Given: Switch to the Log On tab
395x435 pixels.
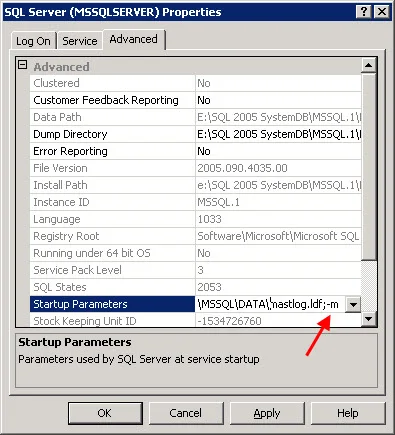Looking at the screenshot, I should pos(33,41).
